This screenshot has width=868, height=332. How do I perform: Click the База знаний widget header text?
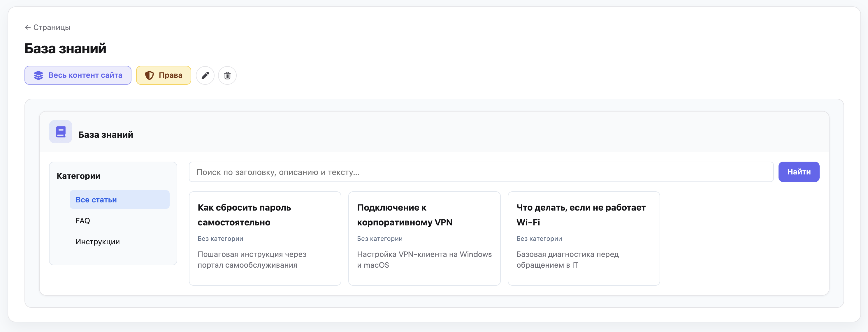(106, 135)
